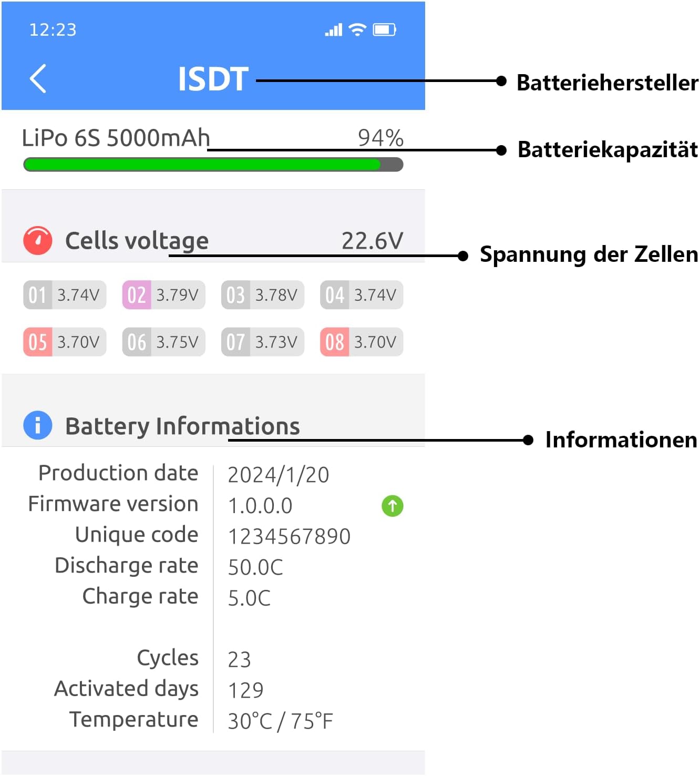This screenshot has height=776, width=700.
Task: Tap the blue Battery Informations info icon
Action: pos(38,425)
